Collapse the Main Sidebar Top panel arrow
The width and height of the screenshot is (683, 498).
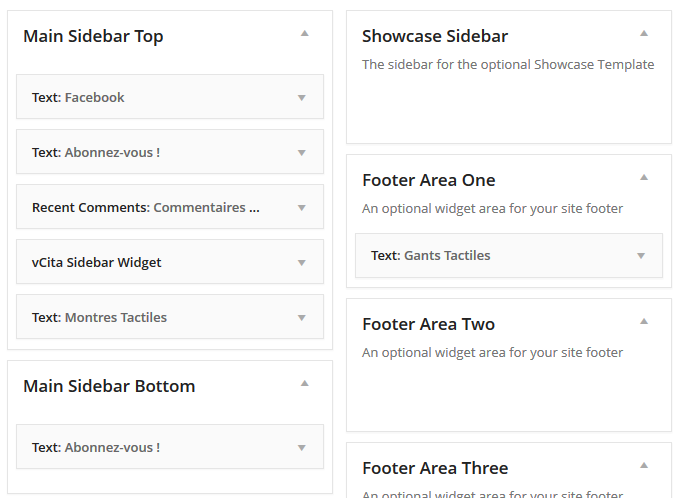pos(305,33)
